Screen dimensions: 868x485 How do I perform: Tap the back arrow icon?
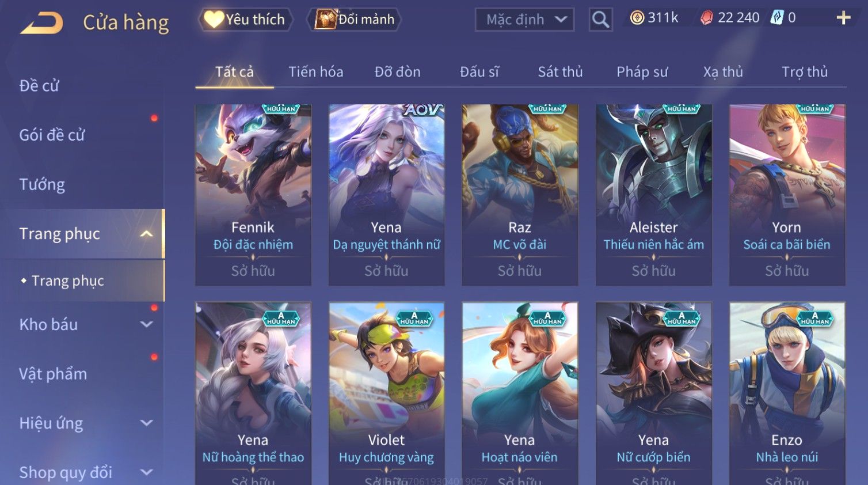41,22
